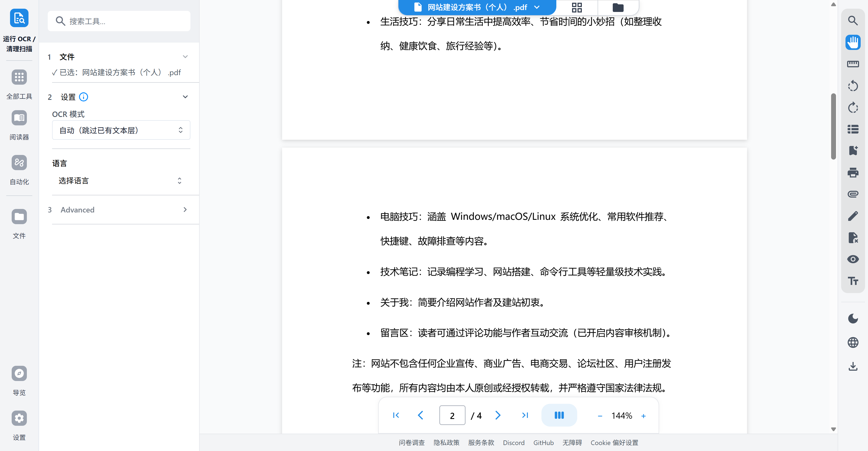Viewport: 868px width, 451px height.
Task: Click the search icon in right toolbar
Action: tap(853, 21)
